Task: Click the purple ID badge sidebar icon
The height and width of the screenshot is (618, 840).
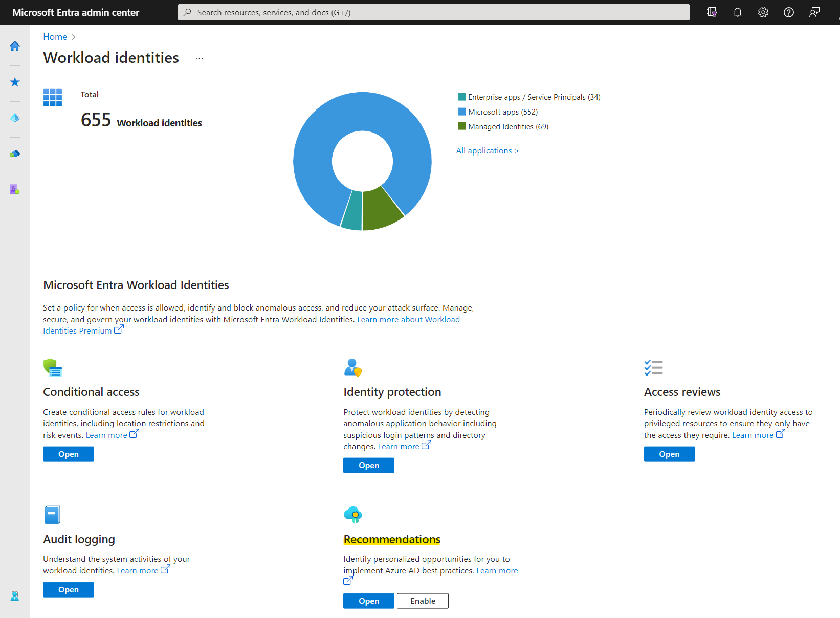Action: (x=15, y=189)
